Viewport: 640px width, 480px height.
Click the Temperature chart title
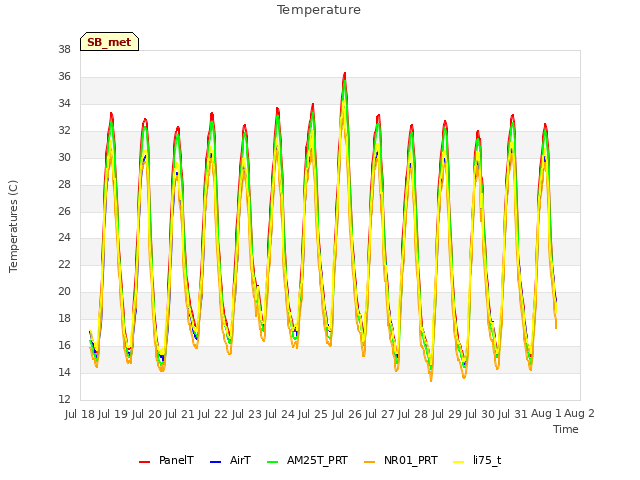tap(319, 10)
